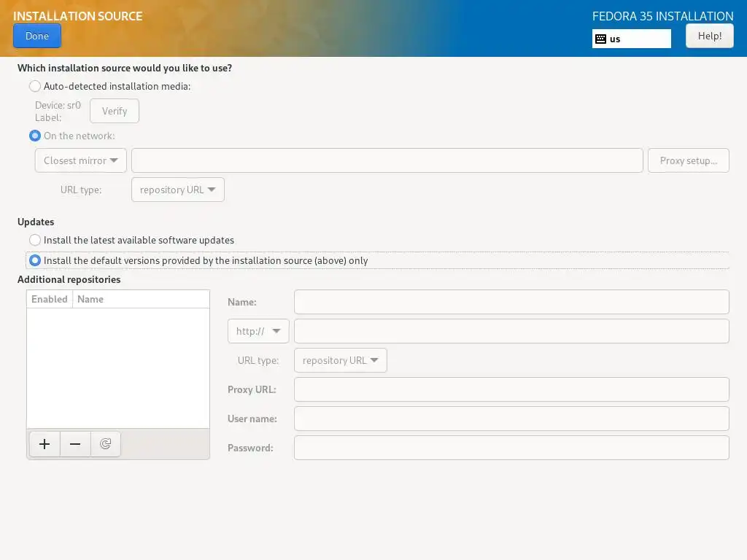Focus the User name field
Screen dimensions: 747x560
click(511, 419)
